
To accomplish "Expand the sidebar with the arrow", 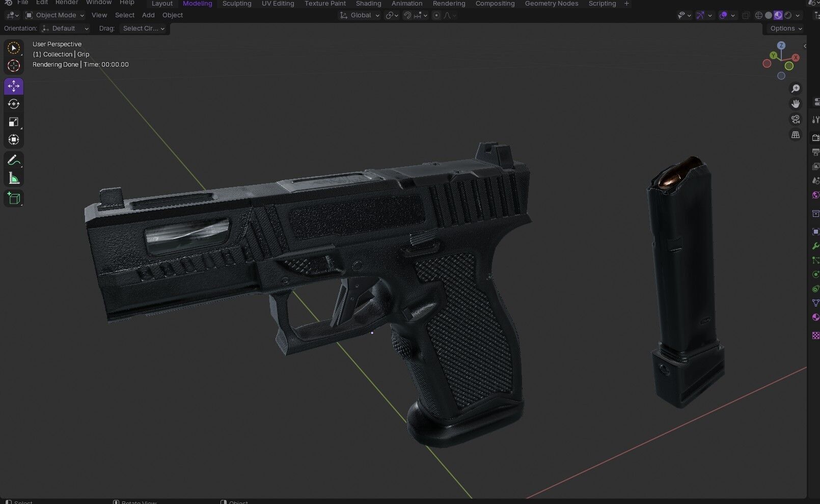I will [x=805, y=46].
